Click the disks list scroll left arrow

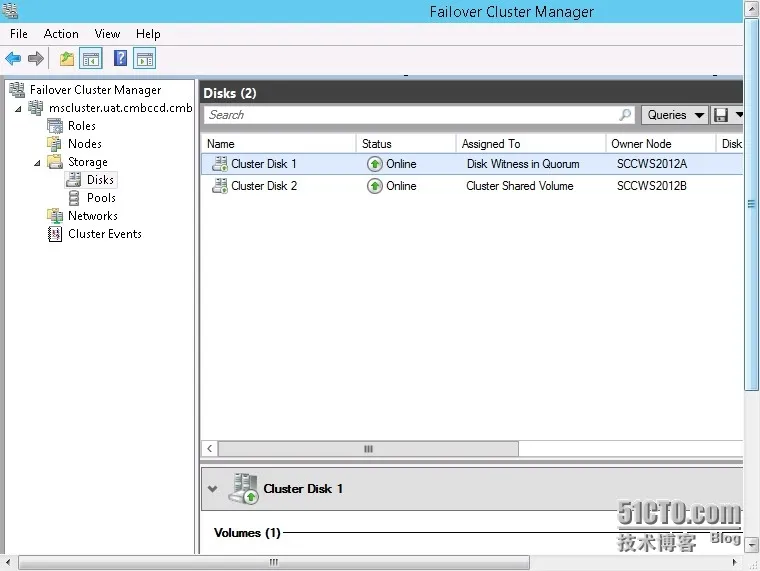coord(209,449)
